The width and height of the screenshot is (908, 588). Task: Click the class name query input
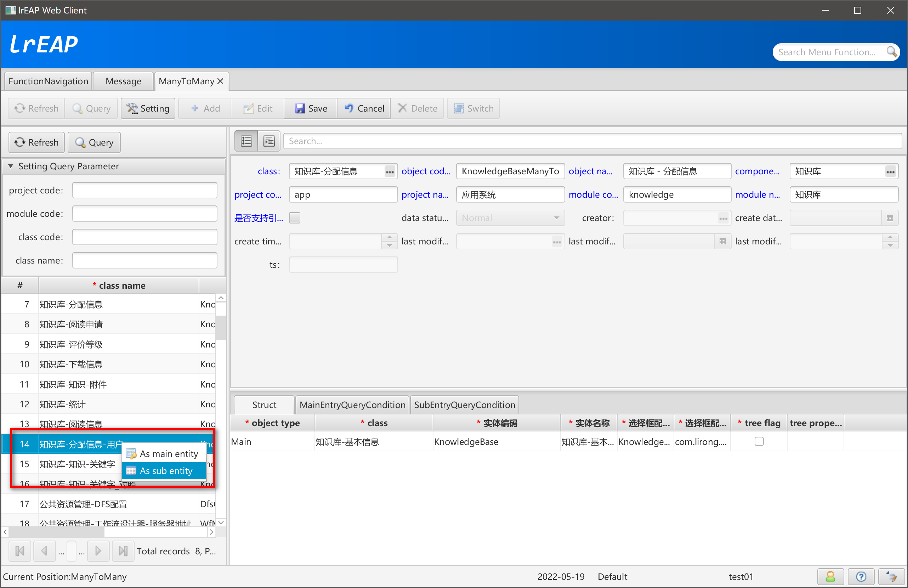tap(144, 261)
